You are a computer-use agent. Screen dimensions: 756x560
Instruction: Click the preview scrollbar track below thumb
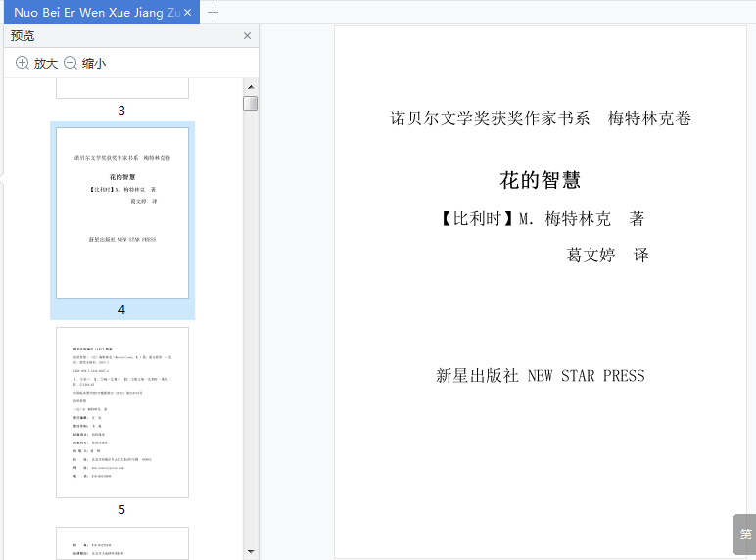point(251,328)
